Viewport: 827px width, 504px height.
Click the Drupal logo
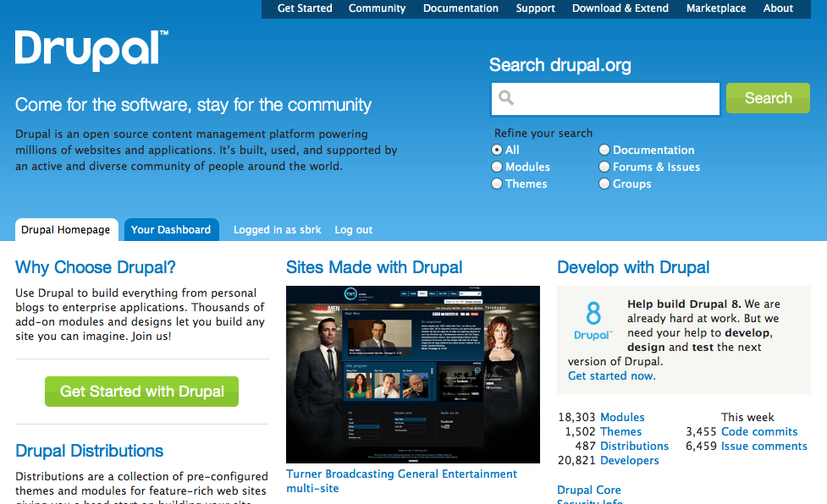point(90,51)
